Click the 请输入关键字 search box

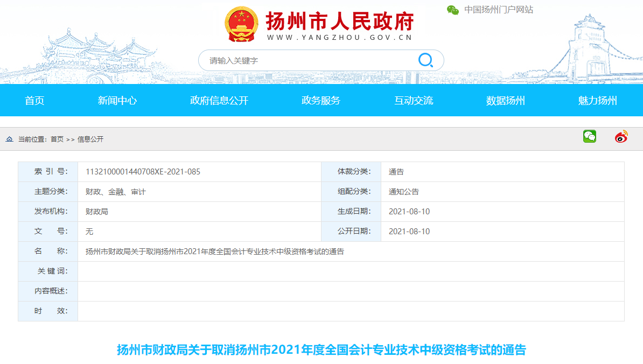[x=296, y=60]
